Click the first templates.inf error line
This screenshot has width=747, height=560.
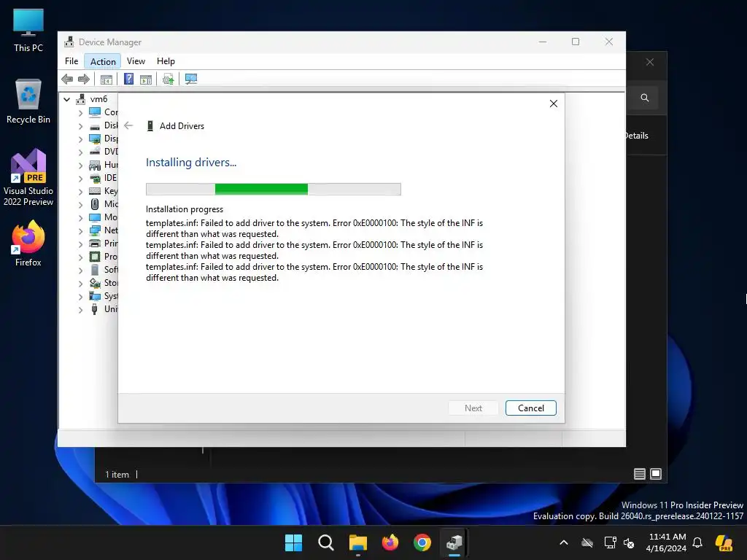coord(314,228)
